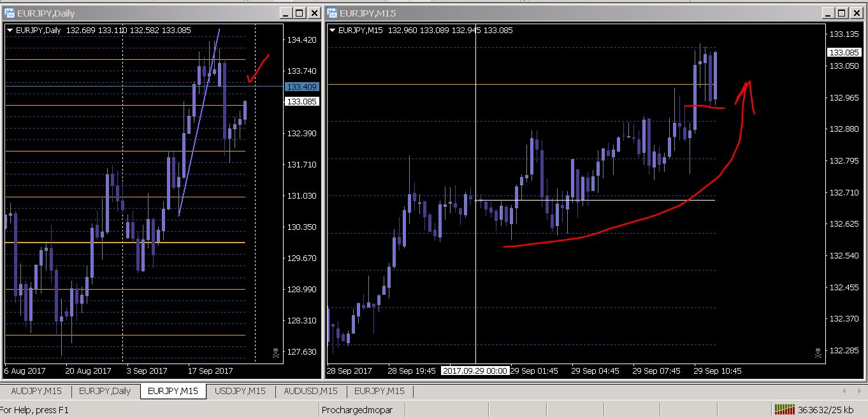
Task: Open the triangle menu beside EURJPY,M15 chart label
Action: pos(333,30)
